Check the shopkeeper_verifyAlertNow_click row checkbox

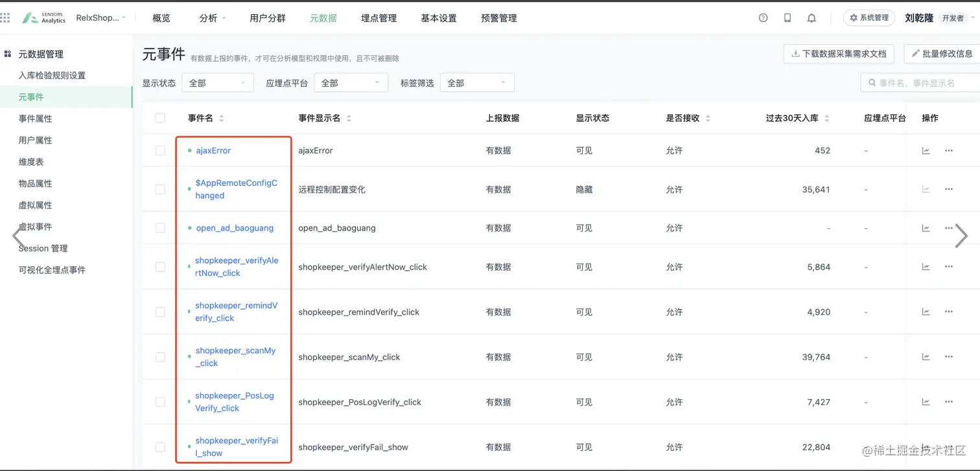[x=160, y=267]
